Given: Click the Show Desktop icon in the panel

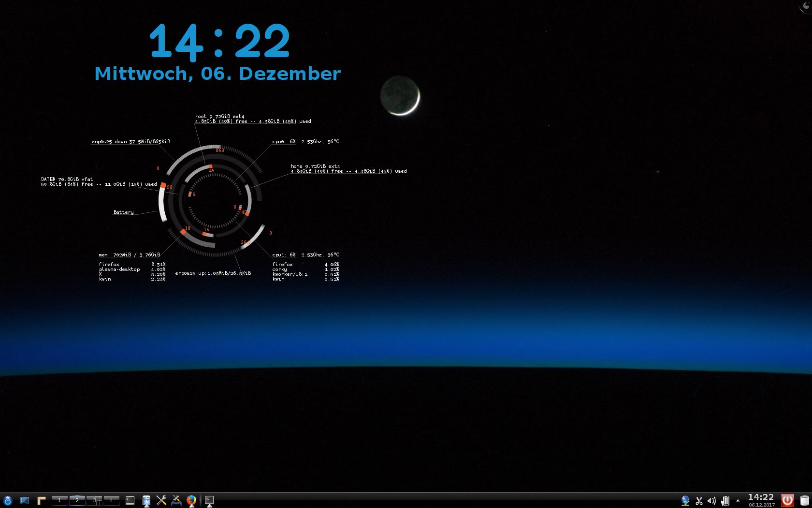Looking at the screenshot, I should point(25,501).
